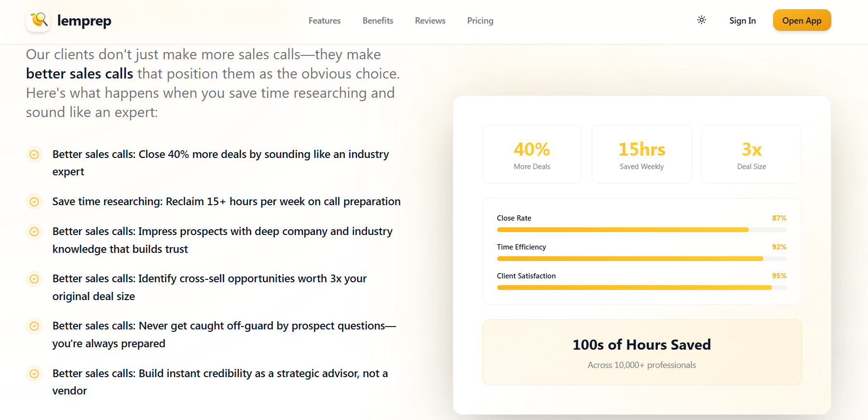Click the '100s of Hours Saved' banner
868x420 pixels.
pyautogui.click(x=641, y=352)
